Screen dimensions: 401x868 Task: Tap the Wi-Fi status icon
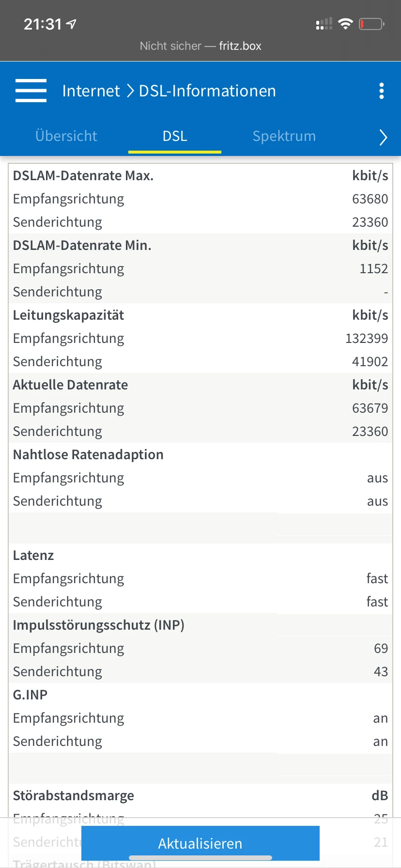tap(345, 24)
